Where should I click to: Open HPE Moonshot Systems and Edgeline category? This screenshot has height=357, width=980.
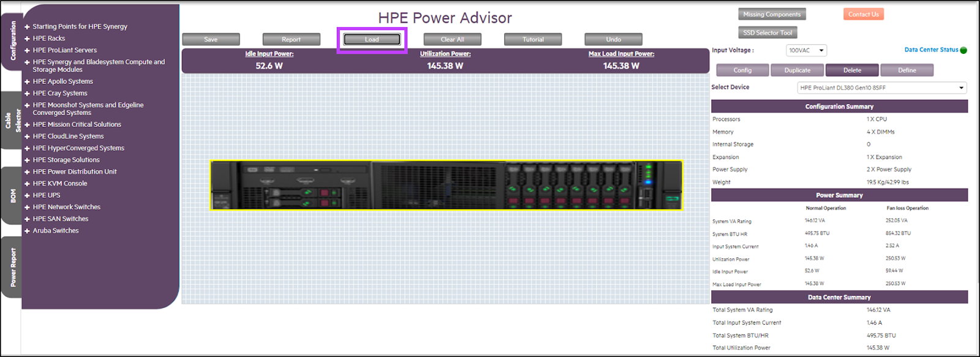[88, 109]
